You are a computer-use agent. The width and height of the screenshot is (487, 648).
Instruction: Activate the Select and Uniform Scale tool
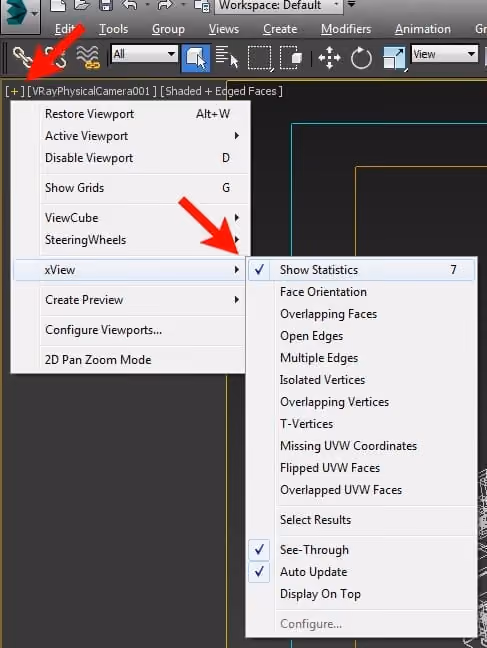click(394, 57)
